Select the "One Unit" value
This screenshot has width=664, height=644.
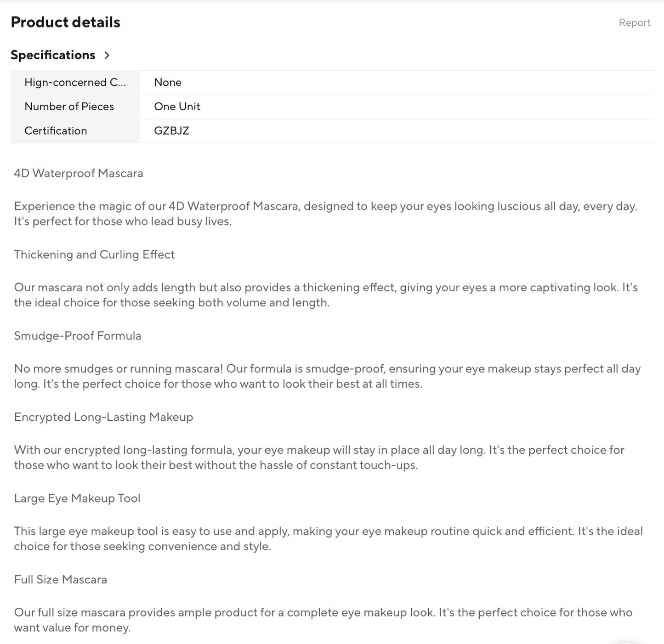click(x=177, y=107)
